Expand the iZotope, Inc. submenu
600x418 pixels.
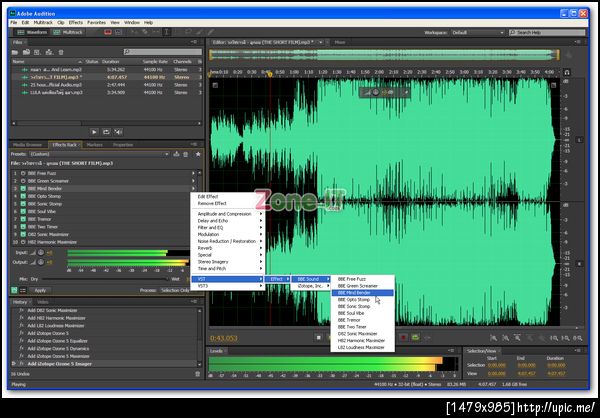click(311, 286)
